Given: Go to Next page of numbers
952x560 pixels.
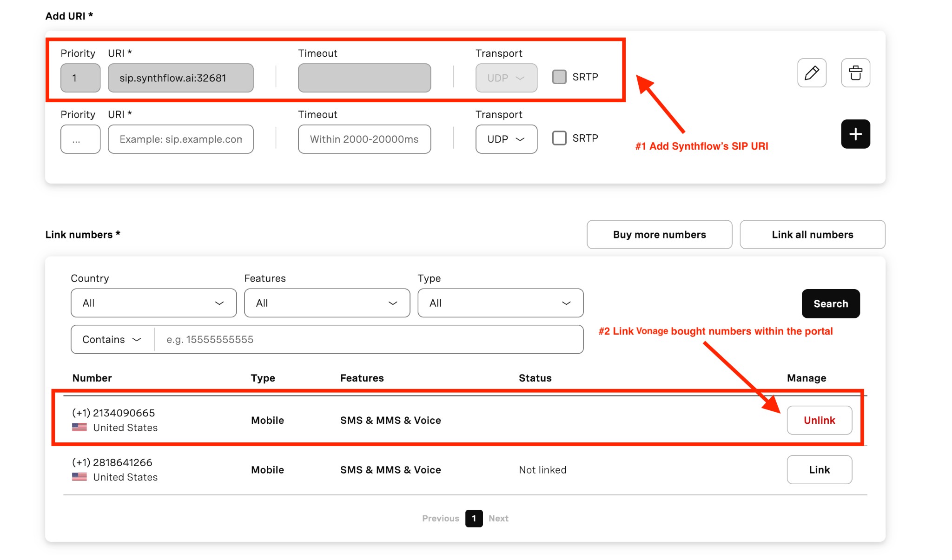Looking at the screenshot, I should pyautogui.click(x=498, y=518).
